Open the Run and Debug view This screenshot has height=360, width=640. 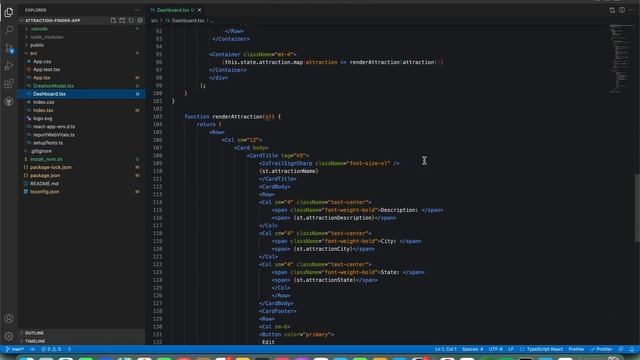tap(9, 66)
